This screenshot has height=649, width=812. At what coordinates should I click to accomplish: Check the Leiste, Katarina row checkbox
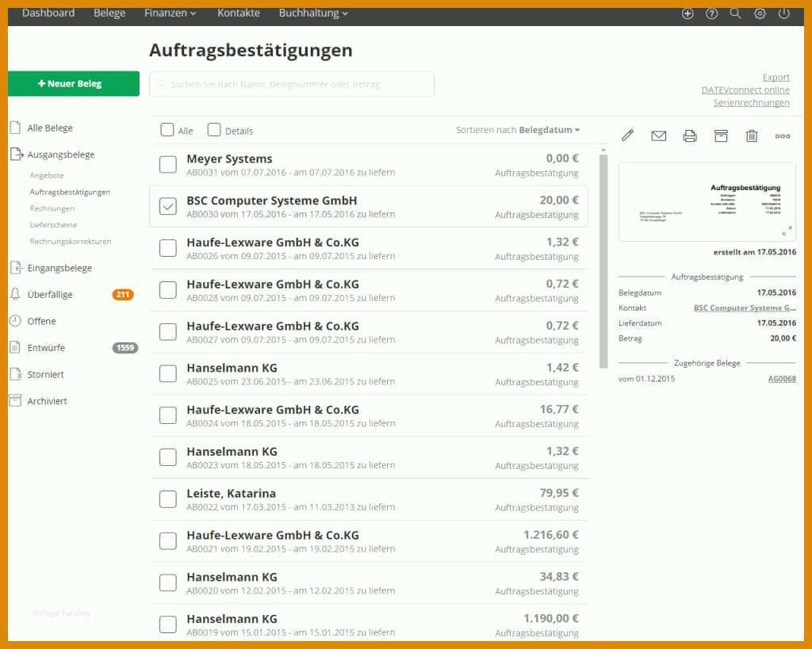click(168, 499)
